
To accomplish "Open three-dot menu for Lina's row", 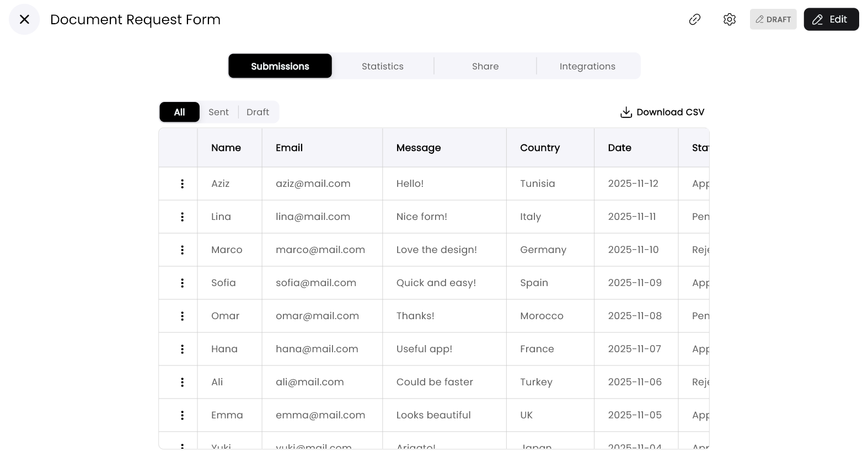I will [x=182, y=217].
